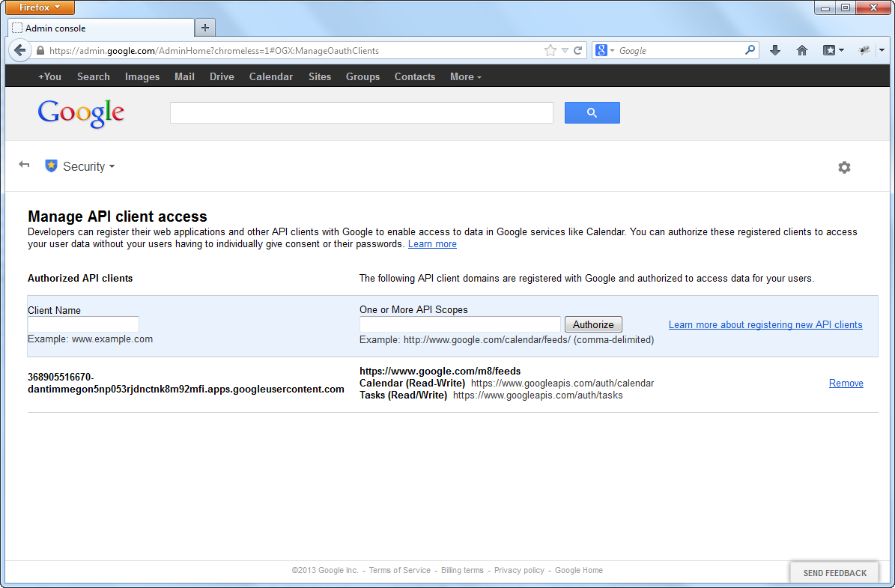Select the googleusercontent.com client name text

click(186, 383)
